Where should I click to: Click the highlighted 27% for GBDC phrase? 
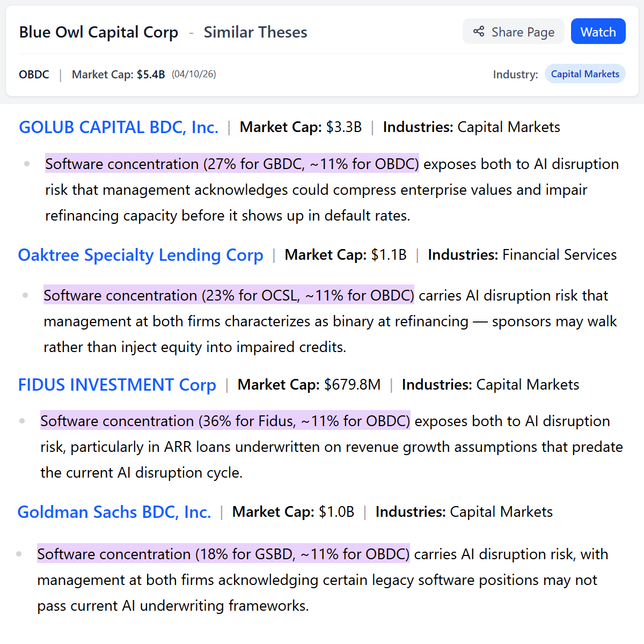click(232, 164)
